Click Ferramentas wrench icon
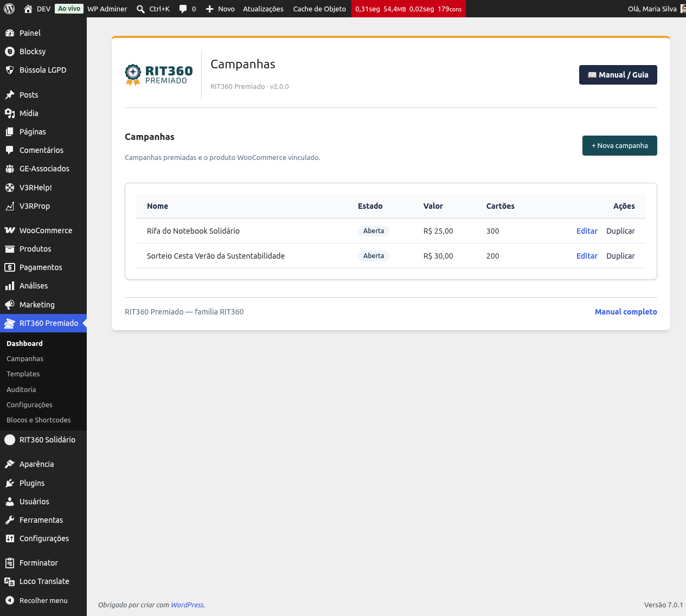 10,520
